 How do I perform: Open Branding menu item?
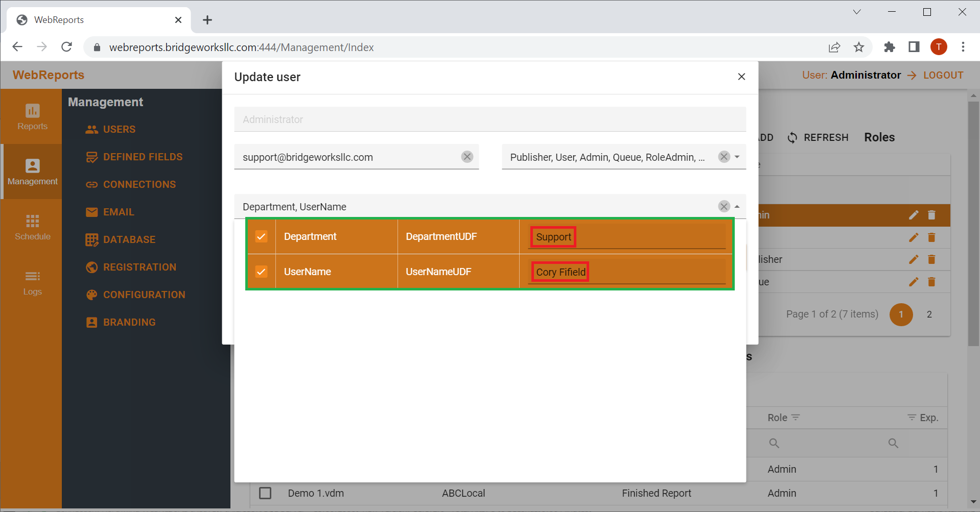(121, 322)
